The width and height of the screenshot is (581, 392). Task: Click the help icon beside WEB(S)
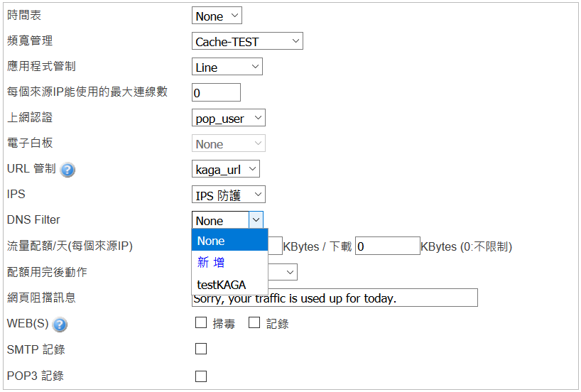60,325
